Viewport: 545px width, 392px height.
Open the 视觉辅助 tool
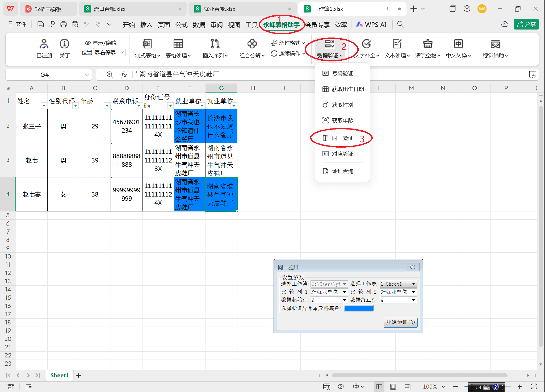pyautogui.click(x=495, y=49)
